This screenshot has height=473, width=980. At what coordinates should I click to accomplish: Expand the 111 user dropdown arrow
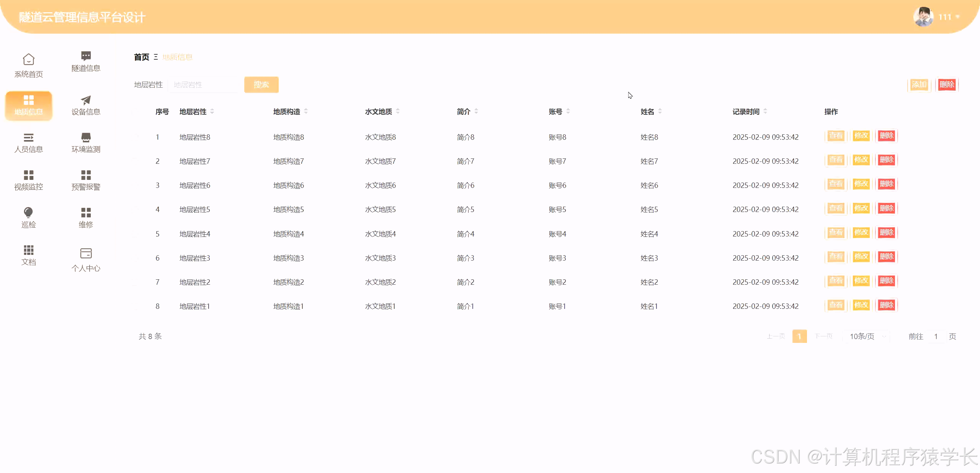click(958, 17)
